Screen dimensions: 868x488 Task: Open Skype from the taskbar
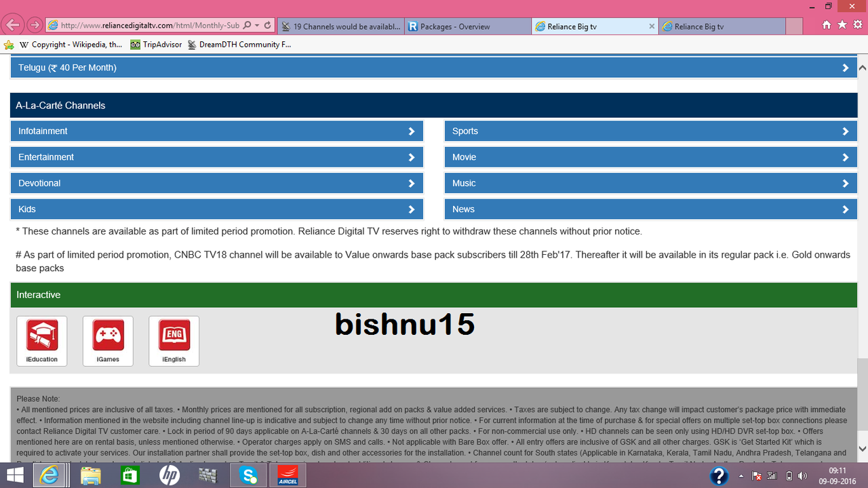(x=248, y=475)
